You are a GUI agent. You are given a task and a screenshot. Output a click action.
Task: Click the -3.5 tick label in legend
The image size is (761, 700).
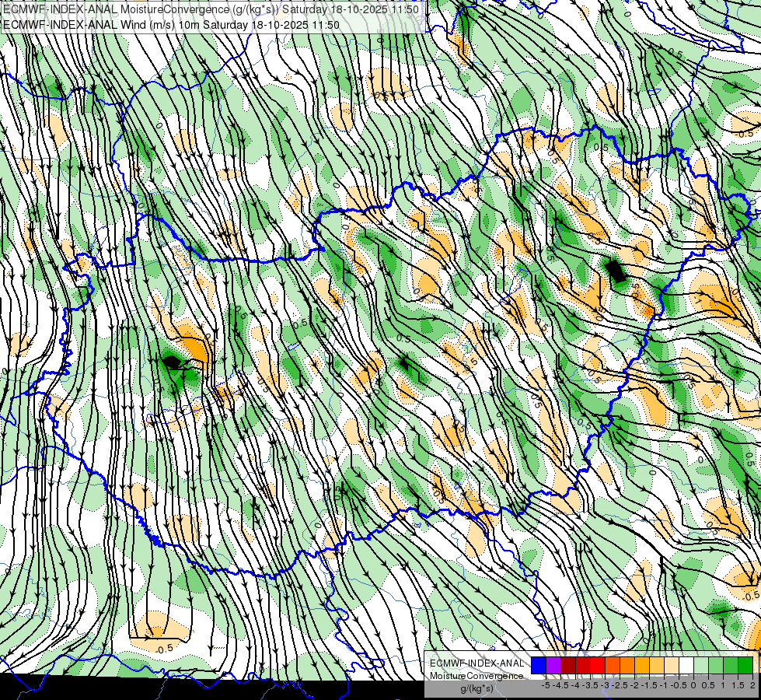pyautogui.click(x=590, y=685)
